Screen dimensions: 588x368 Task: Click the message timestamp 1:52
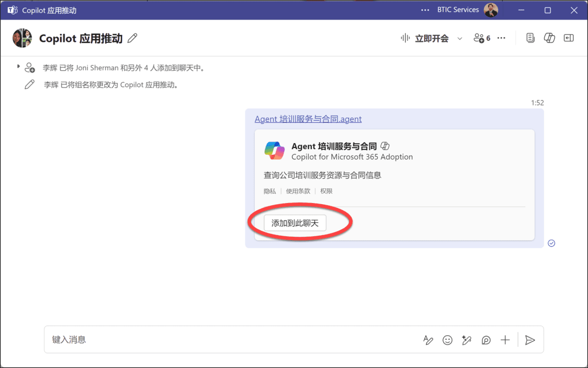click(537, 103)
